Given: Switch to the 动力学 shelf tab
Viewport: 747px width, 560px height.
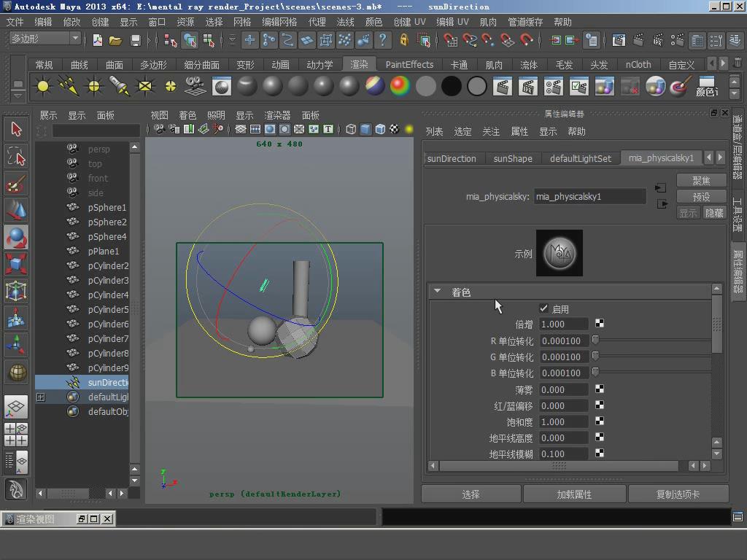Looking at the screenshot, I should click(x=320, y=64).
